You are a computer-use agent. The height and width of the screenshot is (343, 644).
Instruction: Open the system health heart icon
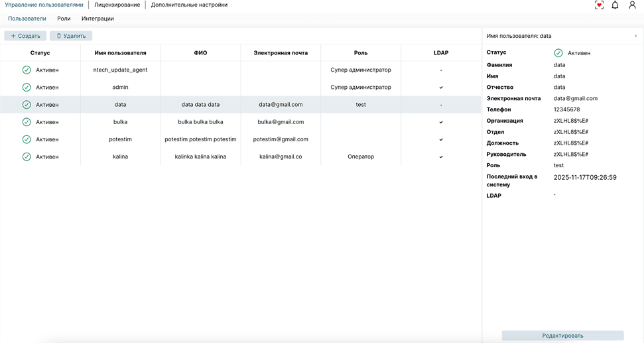click(x=599, y=5)
